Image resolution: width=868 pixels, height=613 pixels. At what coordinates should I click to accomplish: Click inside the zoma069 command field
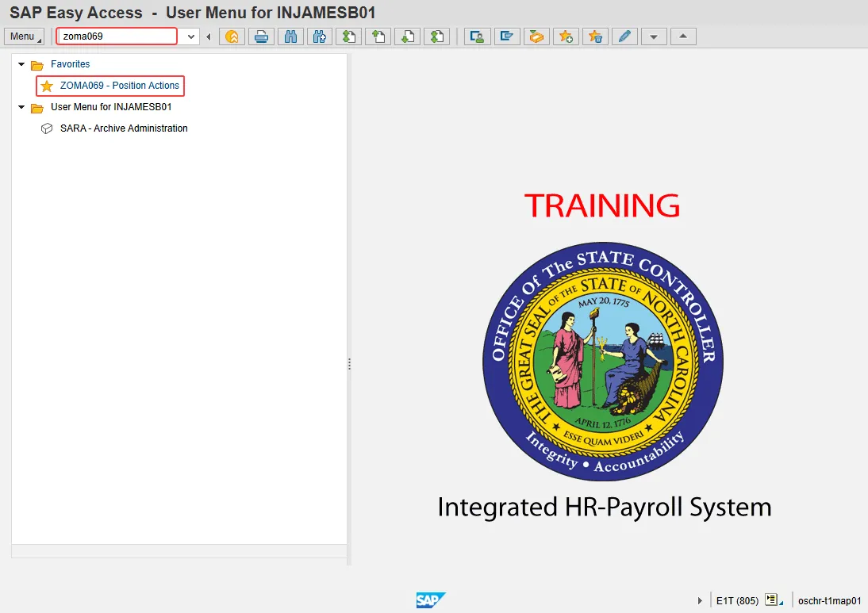[115, 36]
